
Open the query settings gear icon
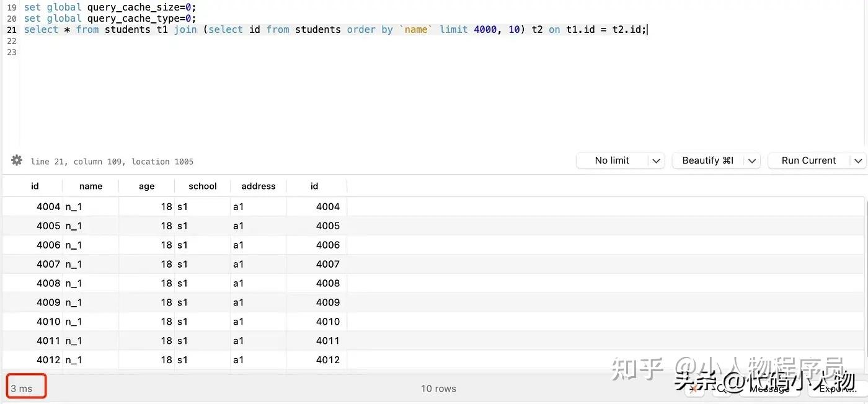pos(16,161)
